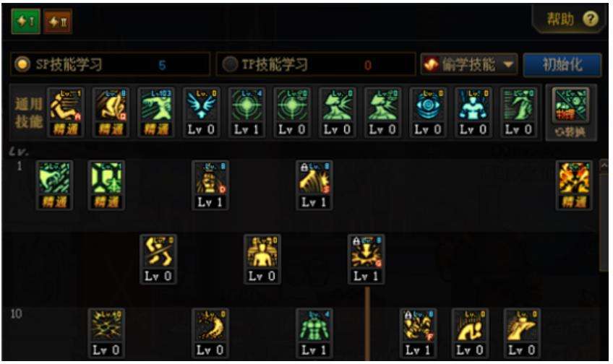Toggle the physical/magic 转换 switch icon
This screenshot has width=613, height=364.
tap(571, 113)
